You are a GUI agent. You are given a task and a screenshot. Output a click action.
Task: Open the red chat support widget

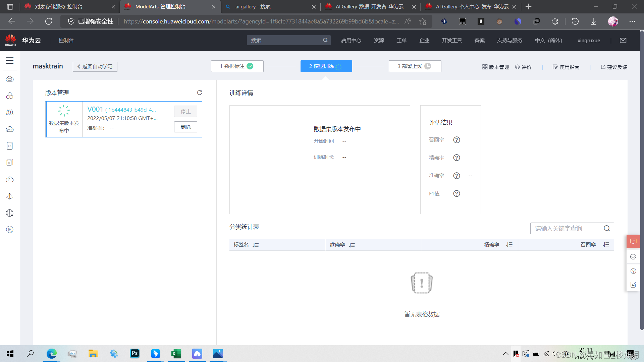tap(633, 241)
